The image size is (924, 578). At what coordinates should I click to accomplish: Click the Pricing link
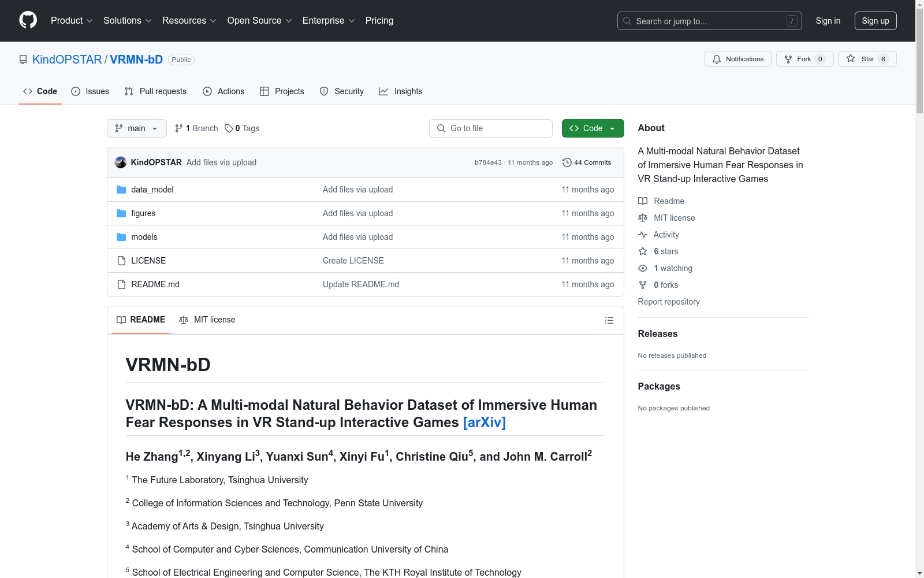click(x=379, y=21)
